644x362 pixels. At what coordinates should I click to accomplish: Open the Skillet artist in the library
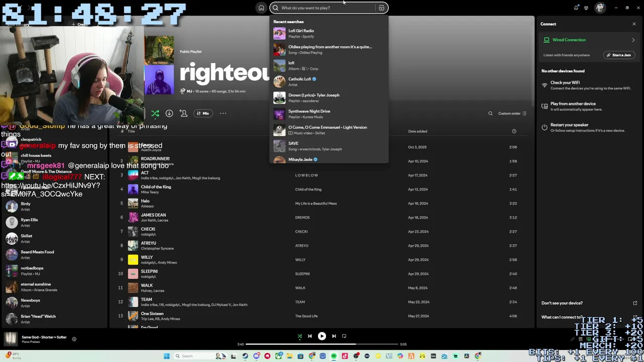click(x=55, y=238)
